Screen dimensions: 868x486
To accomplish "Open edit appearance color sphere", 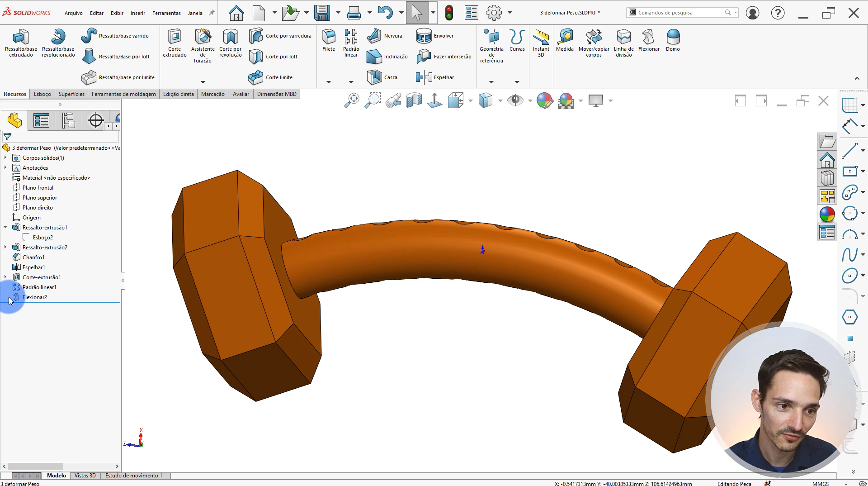I will [545, 100].
